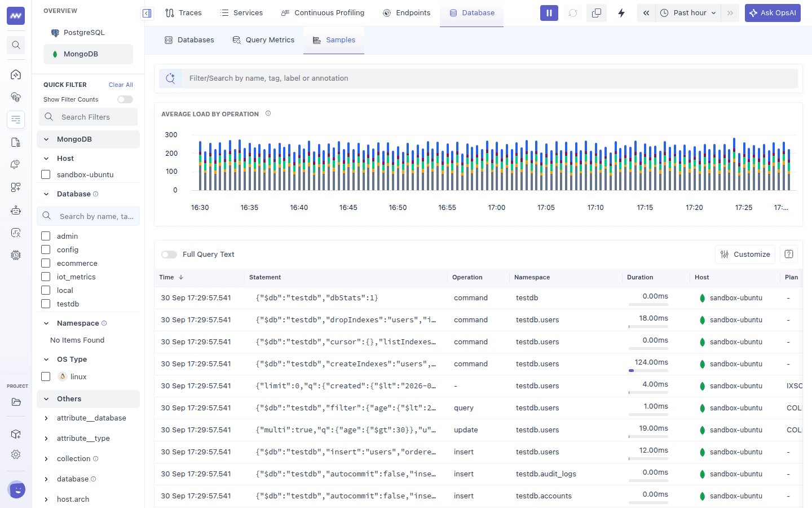The width and height of the screenshot is (812, 508).
Task: Check the iot_metrics database checkbox
Action: pyautogui.click(x=46, y=277)
